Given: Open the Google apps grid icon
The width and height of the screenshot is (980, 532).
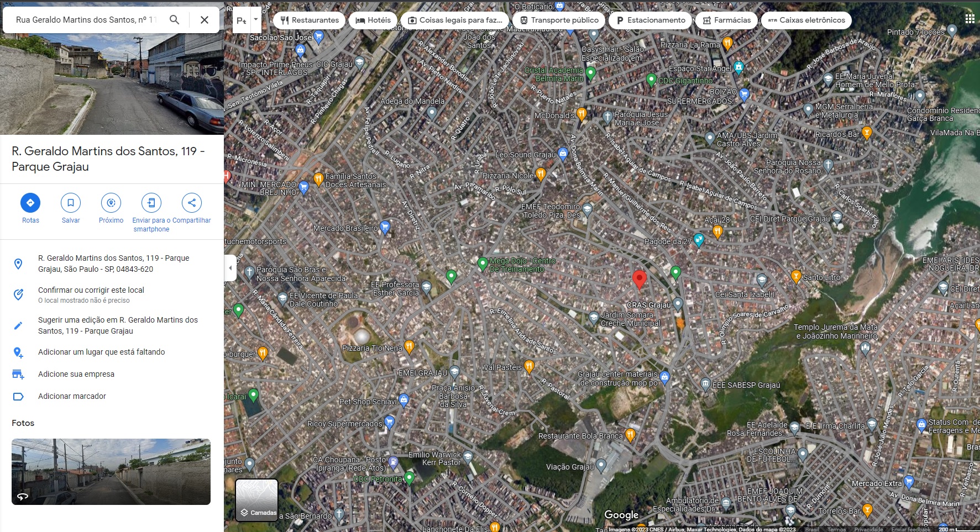Looking at the screenshot, I should point(969,19).
